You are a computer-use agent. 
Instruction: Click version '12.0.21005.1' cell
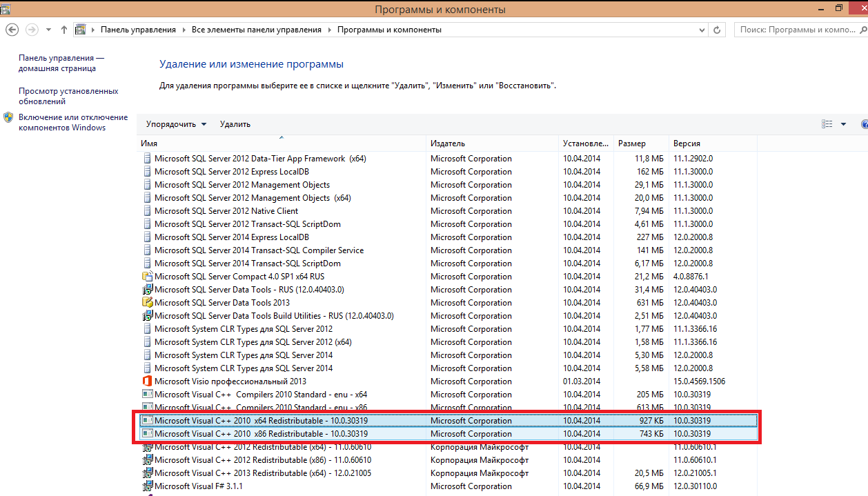pyautogui.click(x=696, y=473)
